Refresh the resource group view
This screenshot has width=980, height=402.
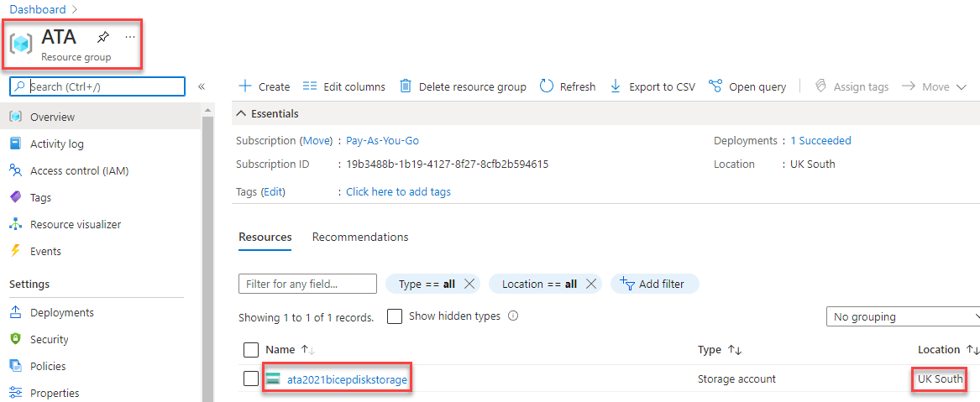(568, 86)
